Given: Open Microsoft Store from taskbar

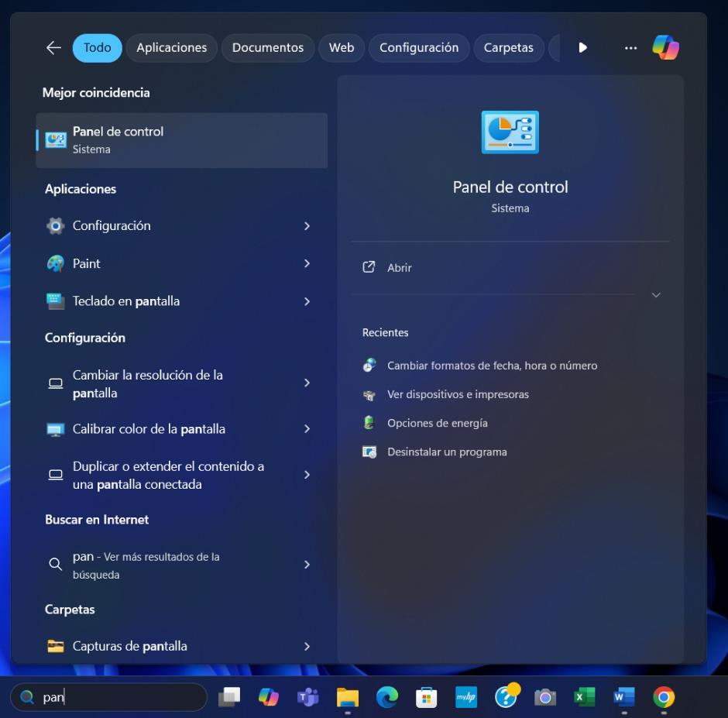Looking at the screenshot, I should pyautogui.click(x=426, y=697).
